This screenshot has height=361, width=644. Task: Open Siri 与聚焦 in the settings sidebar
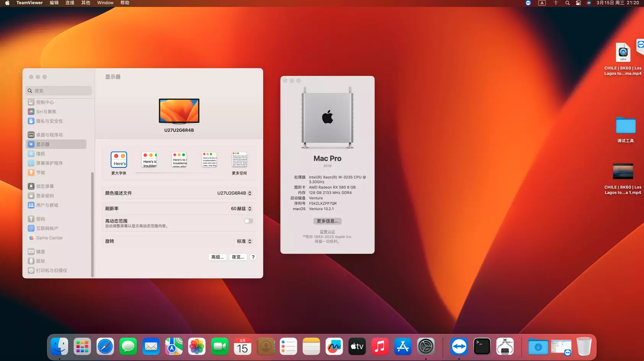[x=46, y=112]
